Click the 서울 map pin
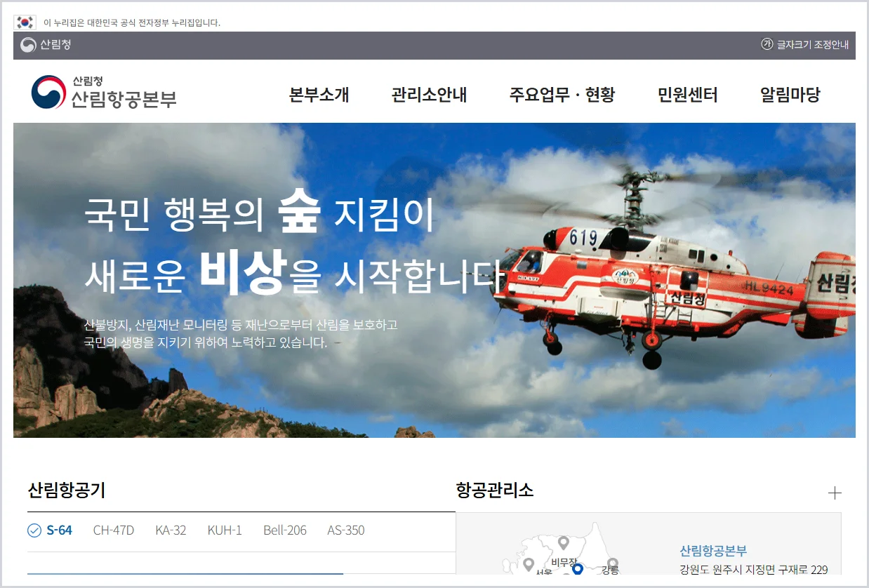The width and height of the screenshot is (869, 588). [529, 563]
